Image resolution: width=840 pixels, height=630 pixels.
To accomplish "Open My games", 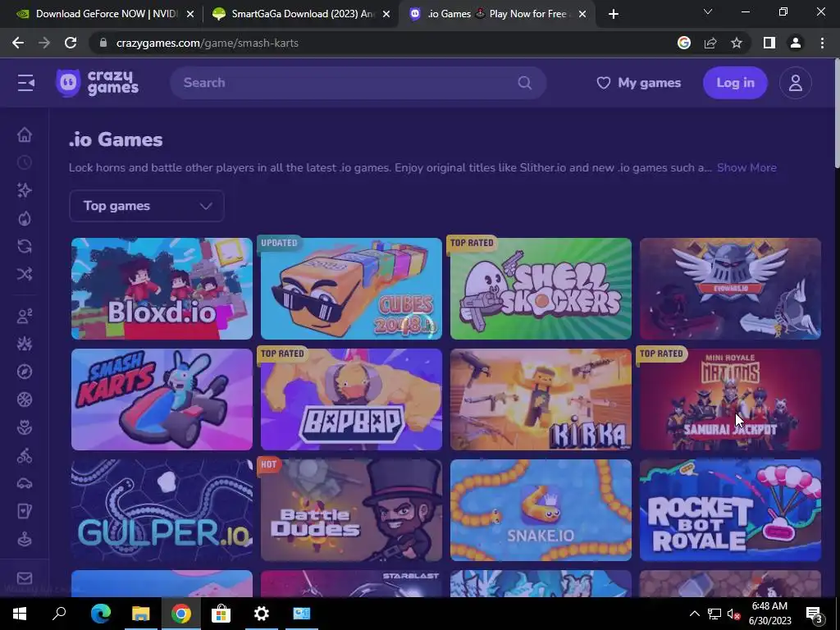I will (638, 83).
